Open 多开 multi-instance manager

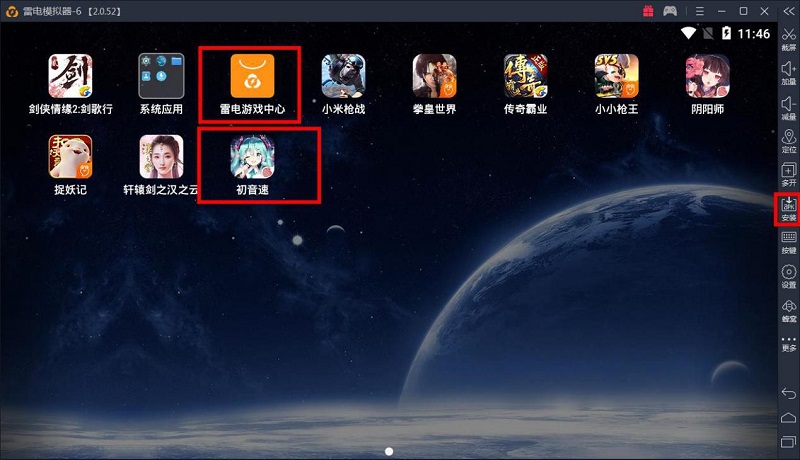[x=788, y=176]
